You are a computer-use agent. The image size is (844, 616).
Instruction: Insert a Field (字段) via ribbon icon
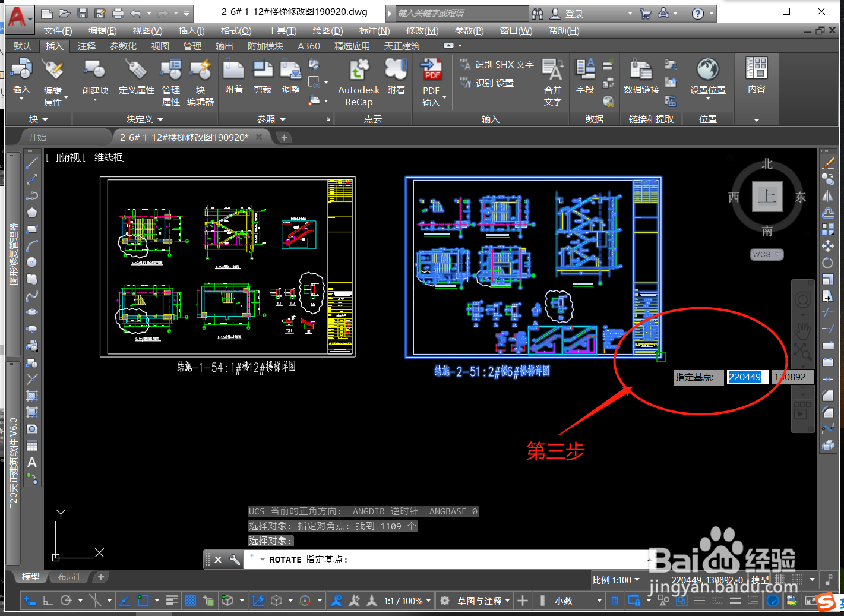click(585, 70)
